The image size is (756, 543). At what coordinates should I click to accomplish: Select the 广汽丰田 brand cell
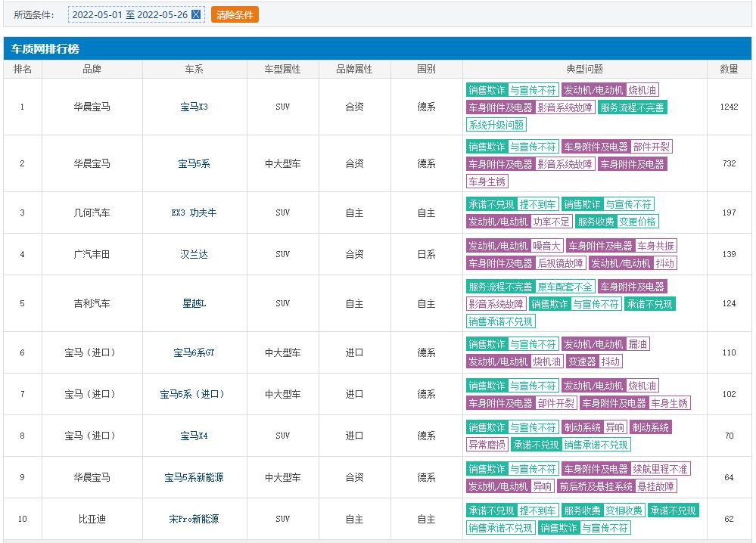pos(92,254)
